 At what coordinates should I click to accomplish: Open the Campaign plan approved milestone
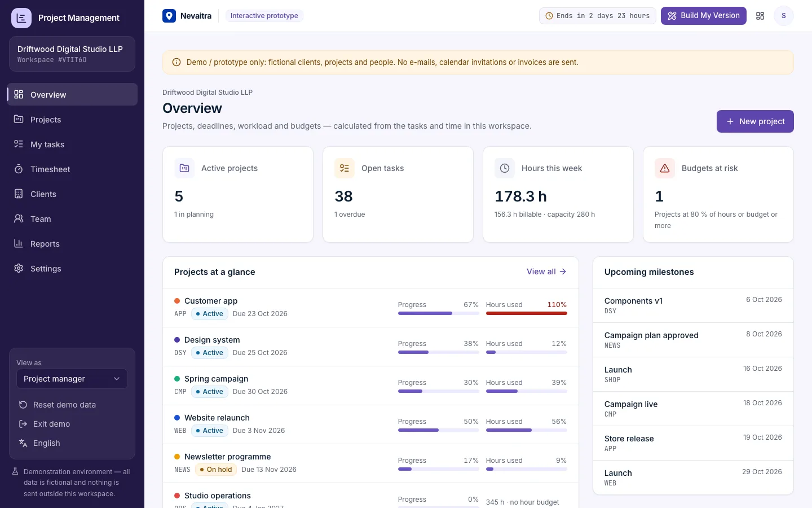(693, 340)
